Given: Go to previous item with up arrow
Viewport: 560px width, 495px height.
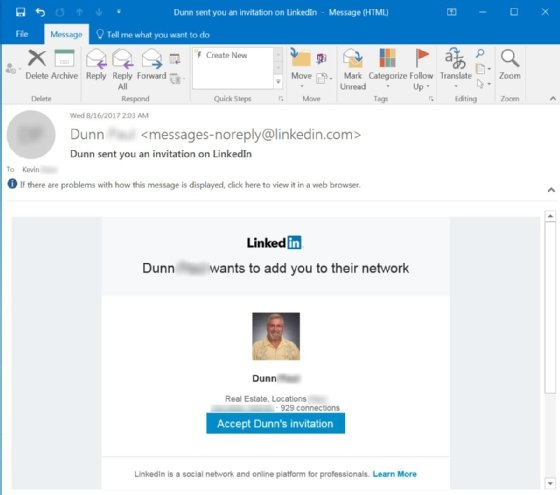Looking at the screenshot, I should coord(79,12).
